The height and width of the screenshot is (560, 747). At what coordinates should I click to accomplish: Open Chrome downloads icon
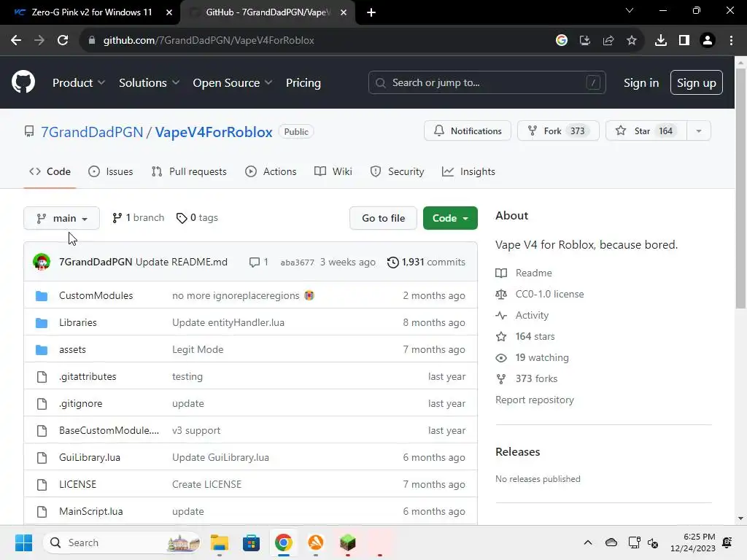[x=660, y=41]
